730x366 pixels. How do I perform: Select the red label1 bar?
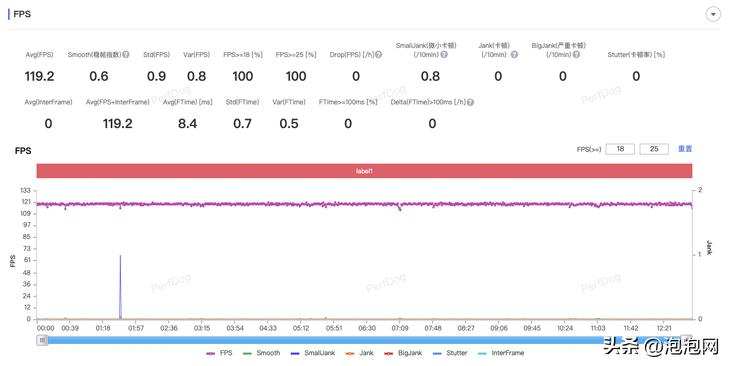[x=364, y=171]
